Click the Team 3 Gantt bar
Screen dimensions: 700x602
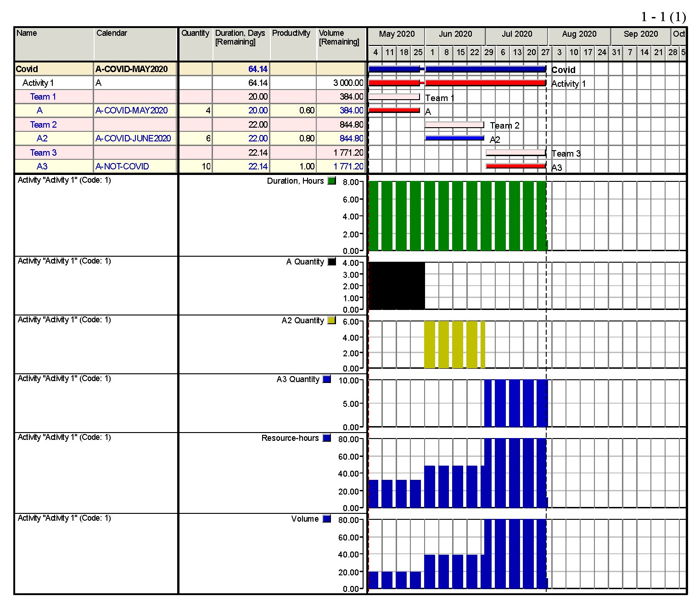(x=516, y=153)
